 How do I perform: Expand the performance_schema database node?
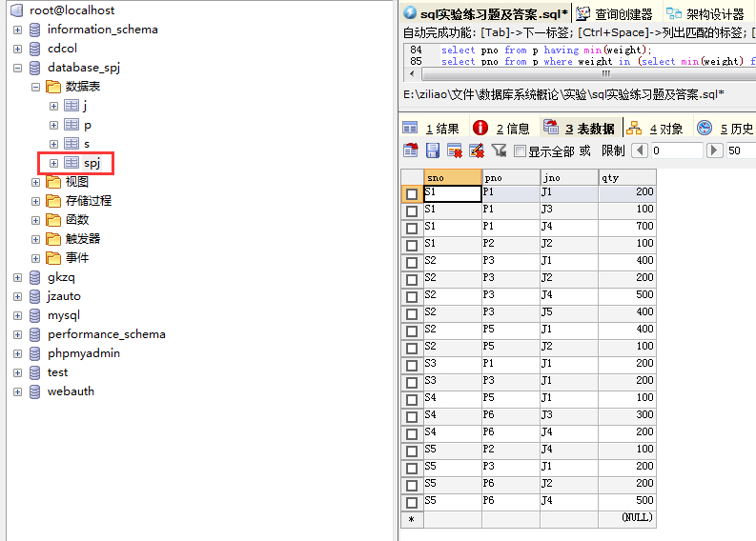pyautogui.click(x=17, y=335)
